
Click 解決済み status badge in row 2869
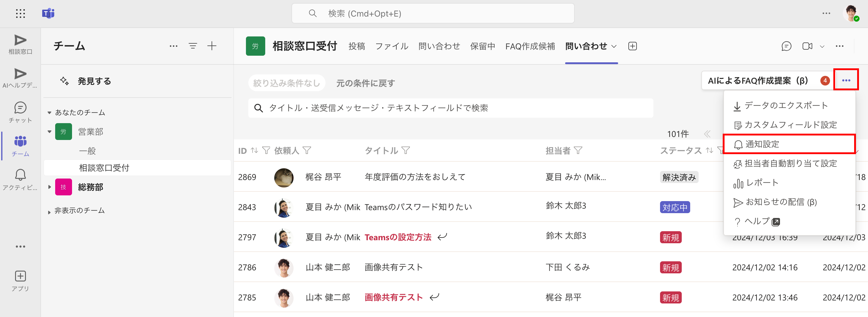tap(679, 177)
